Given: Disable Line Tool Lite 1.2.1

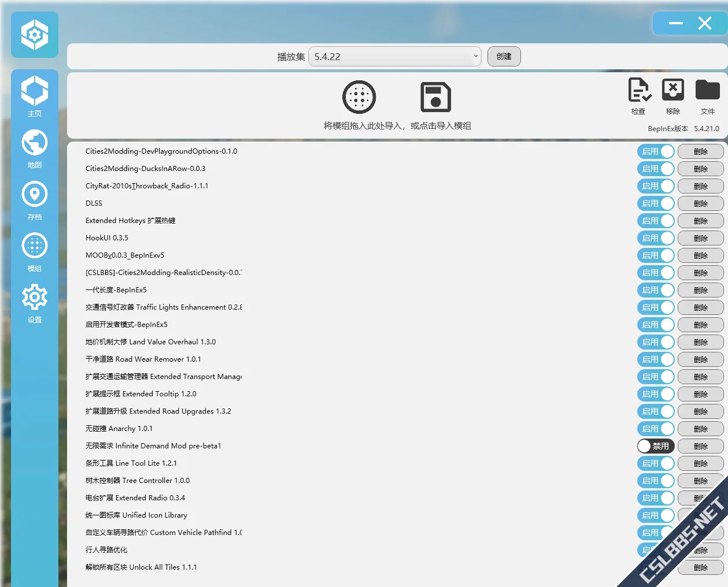Looking at the screenshot, I should 656,463.
